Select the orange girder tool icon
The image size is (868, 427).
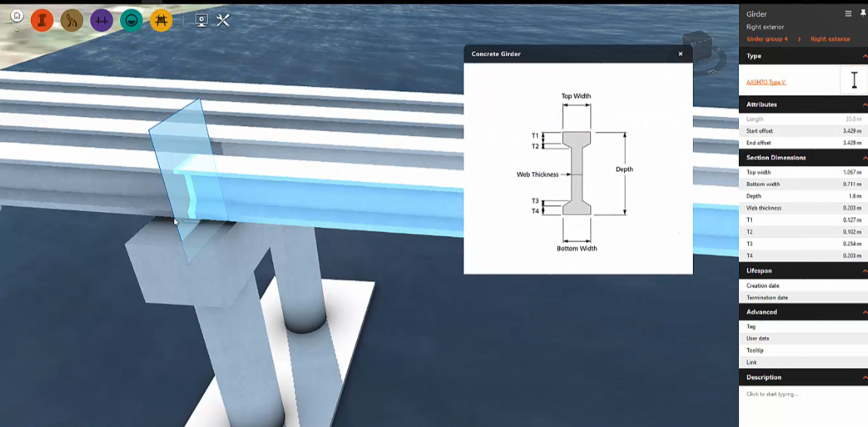(42, 20)
